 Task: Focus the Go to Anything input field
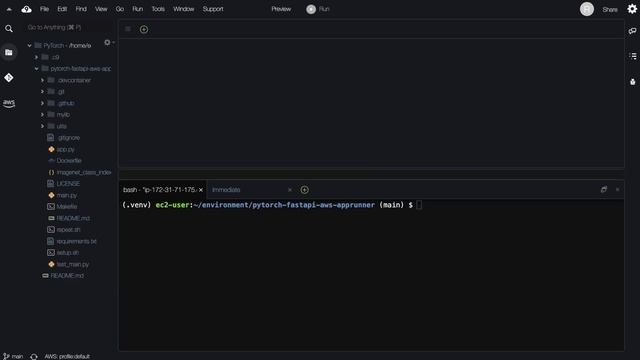[x=67, y=27]
